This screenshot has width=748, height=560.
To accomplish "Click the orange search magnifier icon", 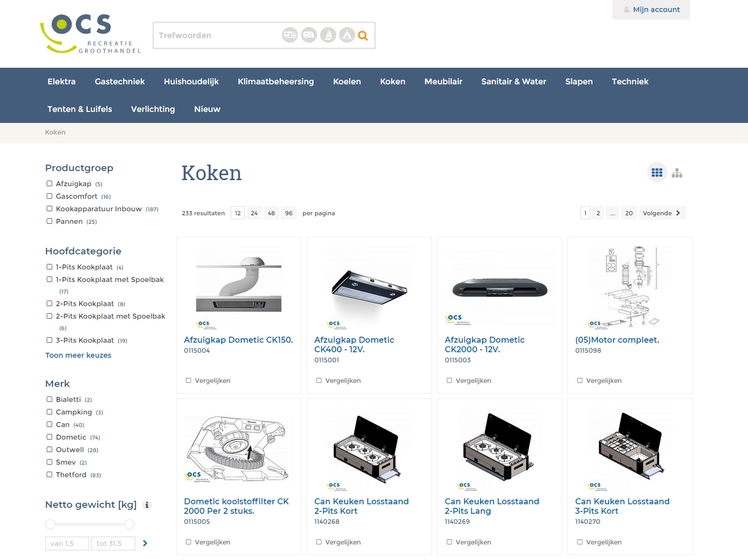I will 363,36.
